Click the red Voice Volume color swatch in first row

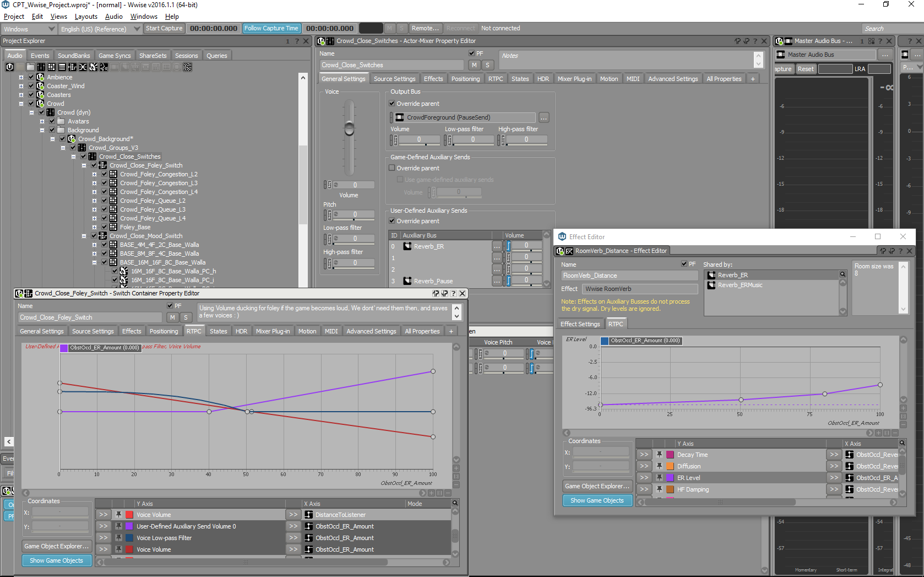[129, 515]
